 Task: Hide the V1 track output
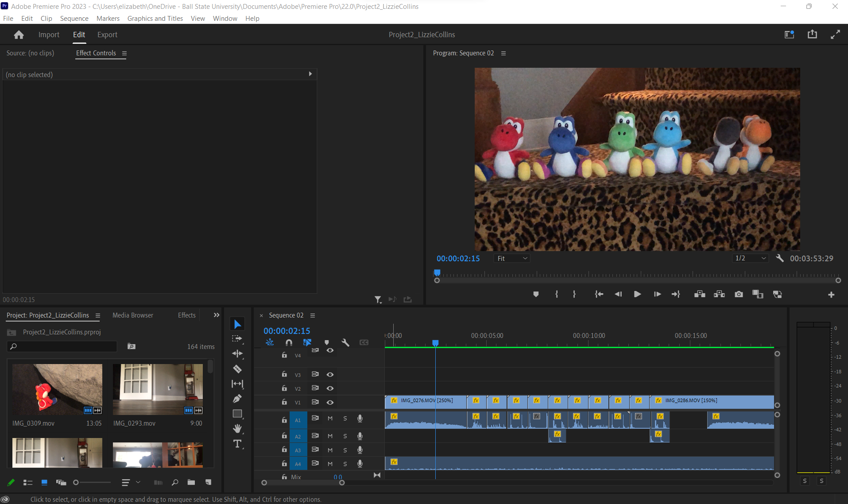pyautogui.click(x=330, y=402)
